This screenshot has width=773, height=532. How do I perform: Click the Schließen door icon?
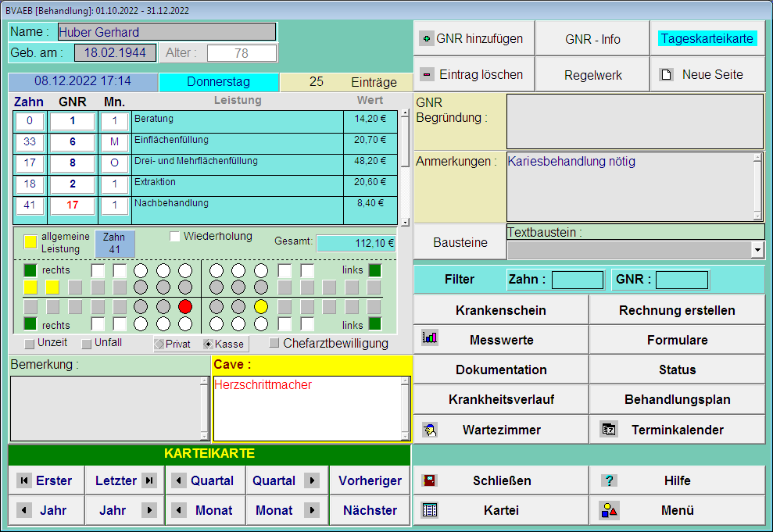click(429, 480)
